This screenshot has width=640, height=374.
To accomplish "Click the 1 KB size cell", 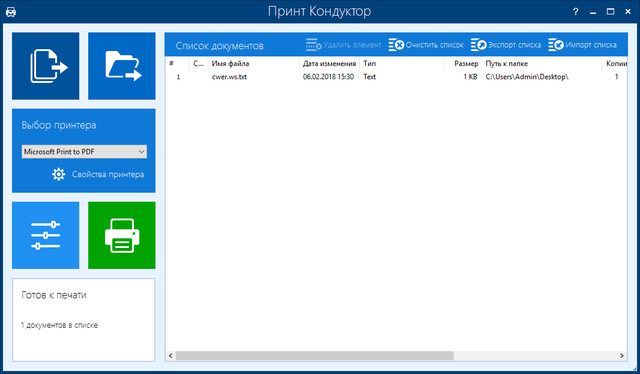I will (470, 77).
